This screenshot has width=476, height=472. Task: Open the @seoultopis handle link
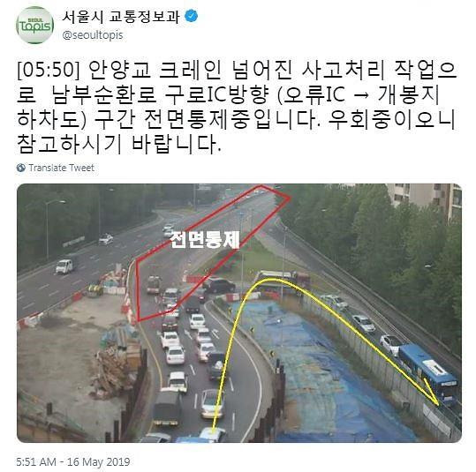point(93,35)
